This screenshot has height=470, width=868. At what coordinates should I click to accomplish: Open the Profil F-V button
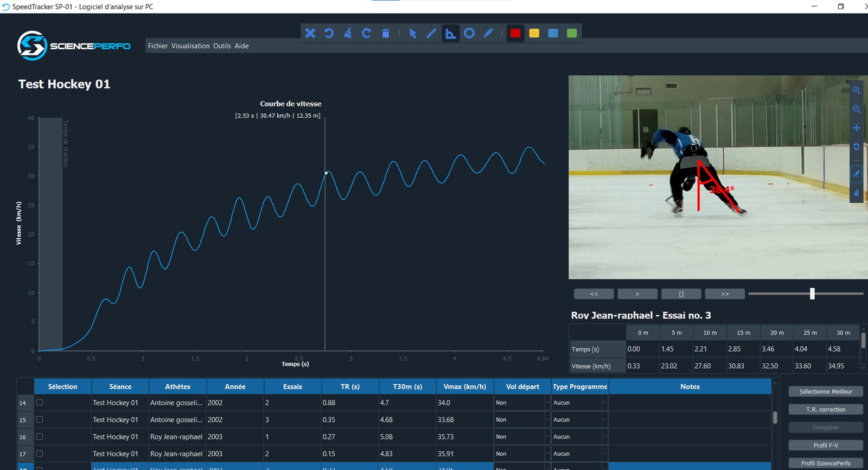(825, 446)
